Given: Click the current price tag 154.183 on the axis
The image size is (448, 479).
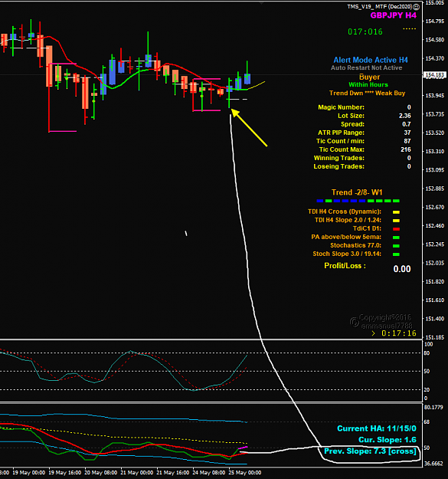Looking at the screenshot, I should tap(434, 75).
